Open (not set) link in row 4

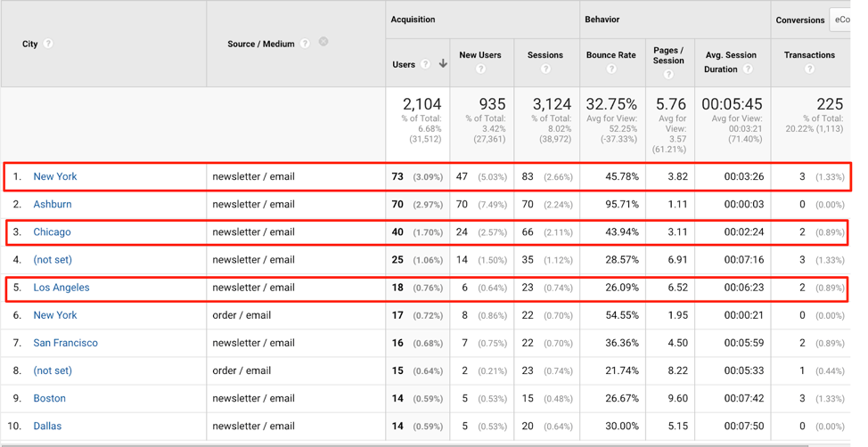[53, 259]
